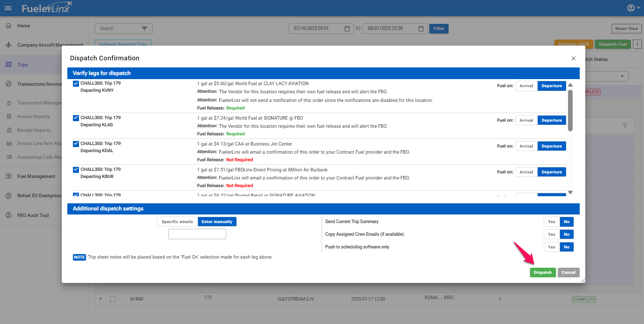
Task: Uncheck the Departing KLAS leg checkbox
Action: 76,118
